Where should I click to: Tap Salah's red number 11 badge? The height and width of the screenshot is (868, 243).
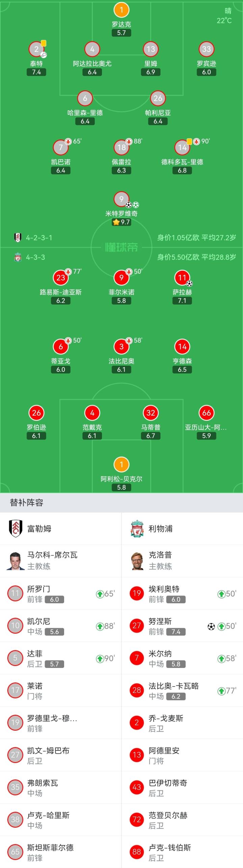pyautogui.click(x=182, y=278)
